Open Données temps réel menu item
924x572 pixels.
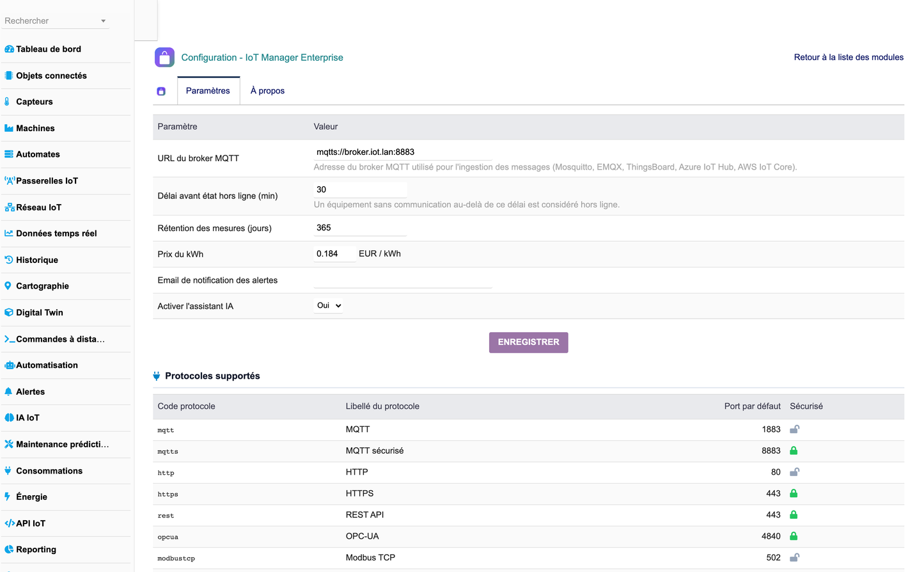pos(56,234)
